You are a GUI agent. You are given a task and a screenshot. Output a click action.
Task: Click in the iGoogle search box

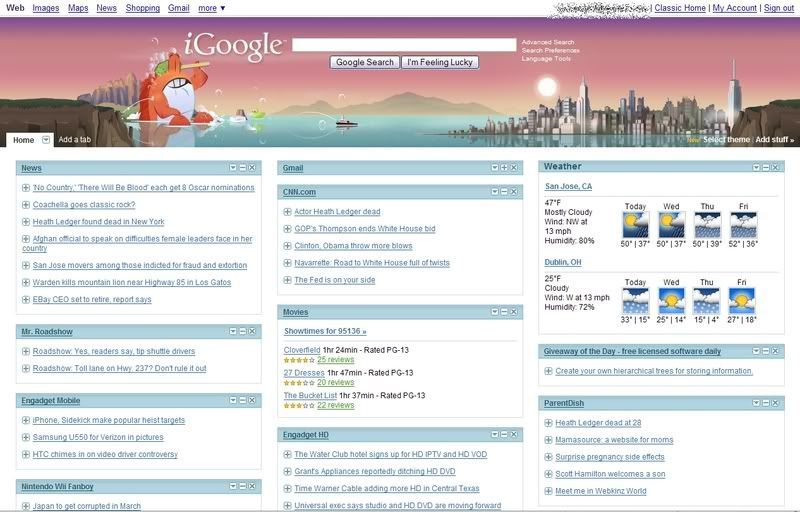pos(404,45)
